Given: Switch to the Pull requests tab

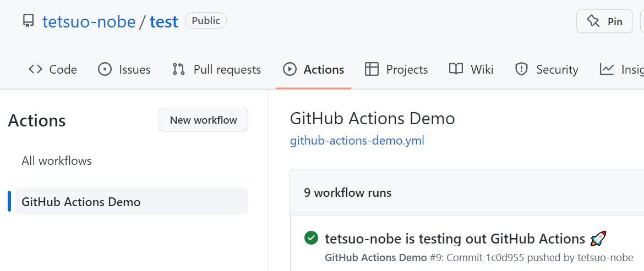Looking at the screenshot, I should [x=227, y=70].
